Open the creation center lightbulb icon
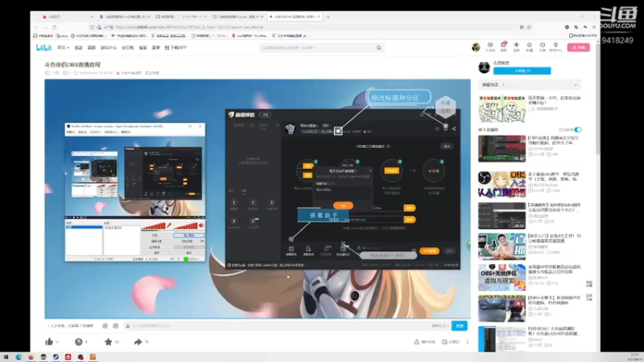This screenshot has height=362, width=644. click(555, 47)
